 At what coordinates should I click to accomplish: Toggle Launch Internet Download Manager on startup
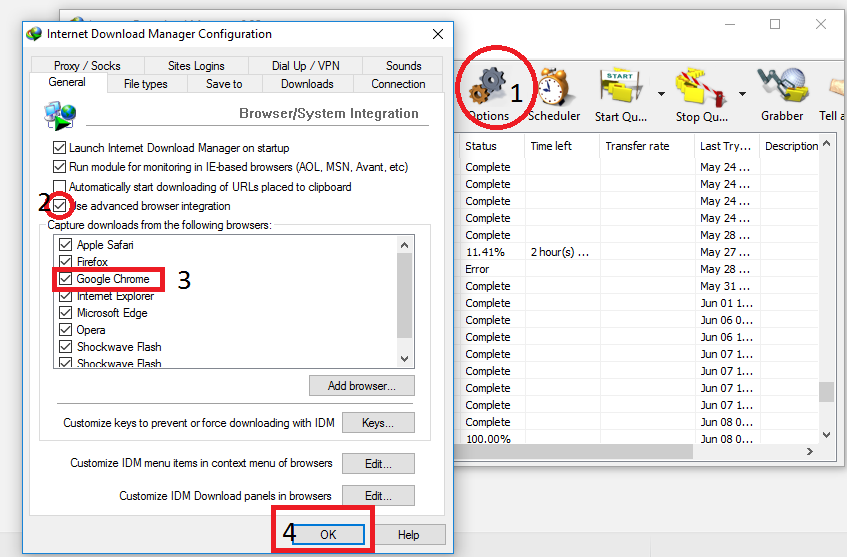tap(59, 147)
